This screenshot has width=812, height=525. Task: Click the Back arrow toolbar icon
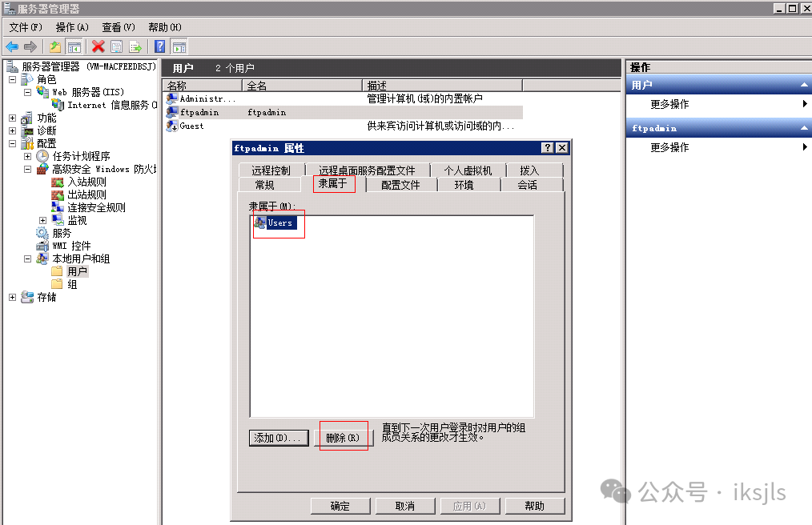point(12,47)
